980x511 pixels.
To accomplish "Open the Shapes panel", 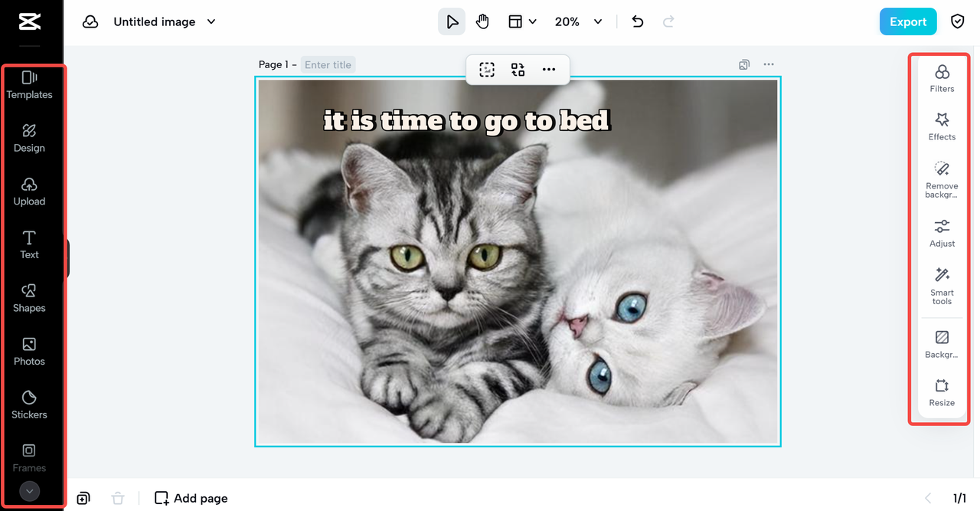I will click(29, 298).
